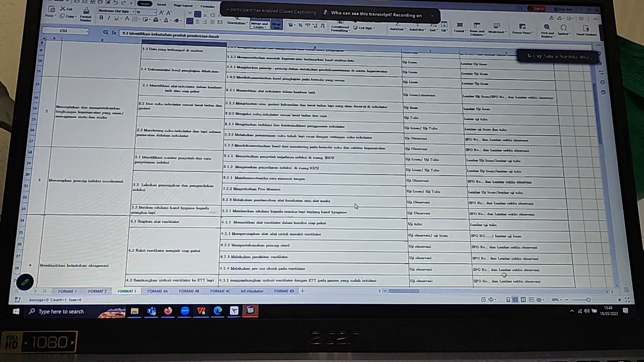Image resolution: width=644 pixels, height=362 pixels.
Task: Pick the fill color bucket swatch
Action: coord(156,20)
